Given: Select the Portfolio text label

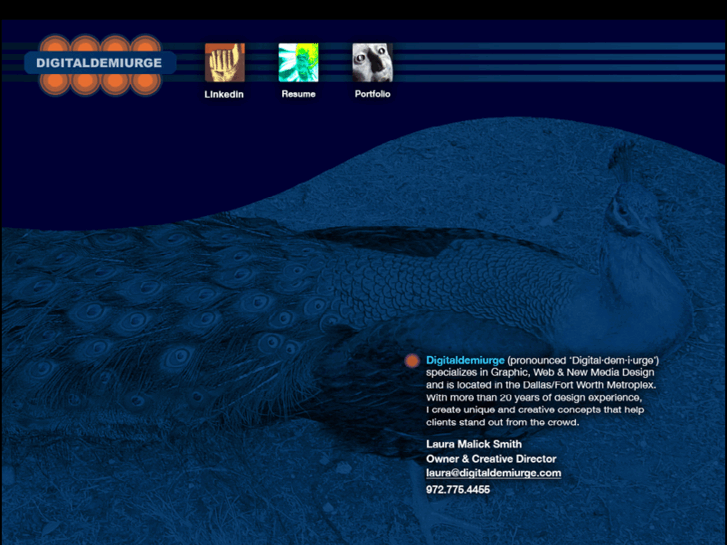Looking at the screenshot, I should tap(372, 94).
